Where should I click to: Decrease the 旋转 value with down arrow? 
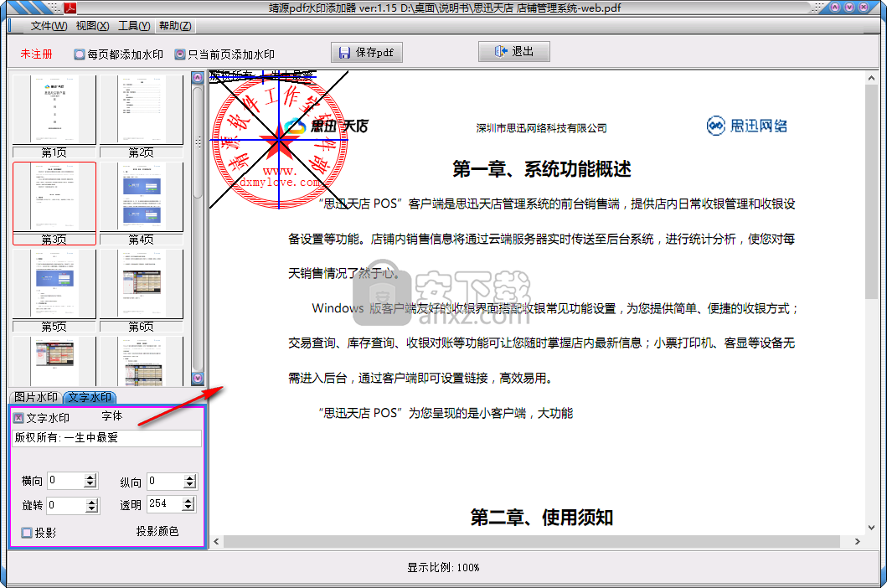click(x=92, y=508)
